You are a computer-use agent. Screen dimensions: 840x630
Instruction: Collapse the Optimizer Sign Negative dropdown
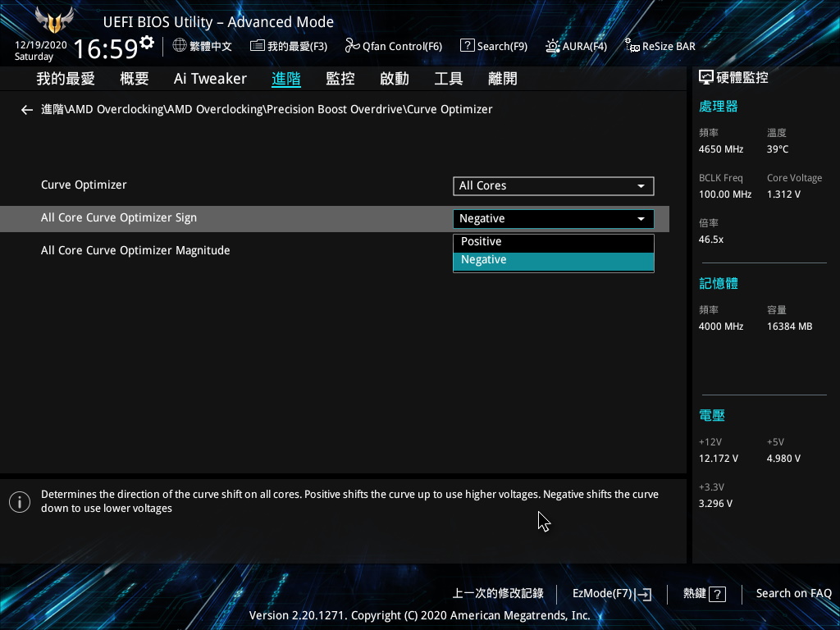tap(554, 218)
